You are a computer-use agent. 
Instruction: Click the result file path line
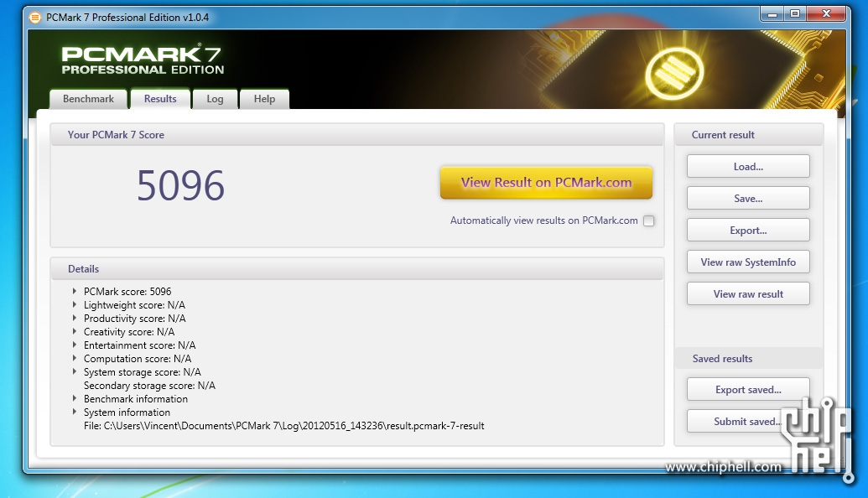pyautogui.click(x=284, y=426)
